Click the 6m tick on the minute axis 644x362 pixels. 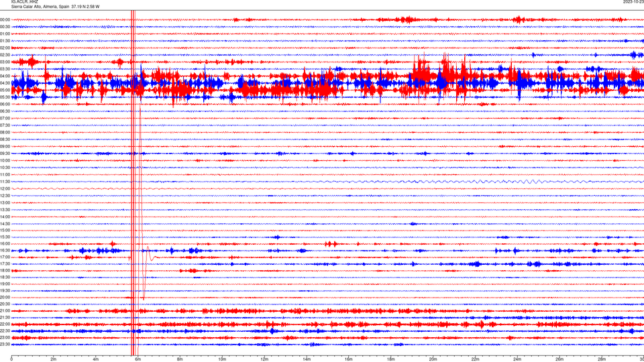[138, 359]
